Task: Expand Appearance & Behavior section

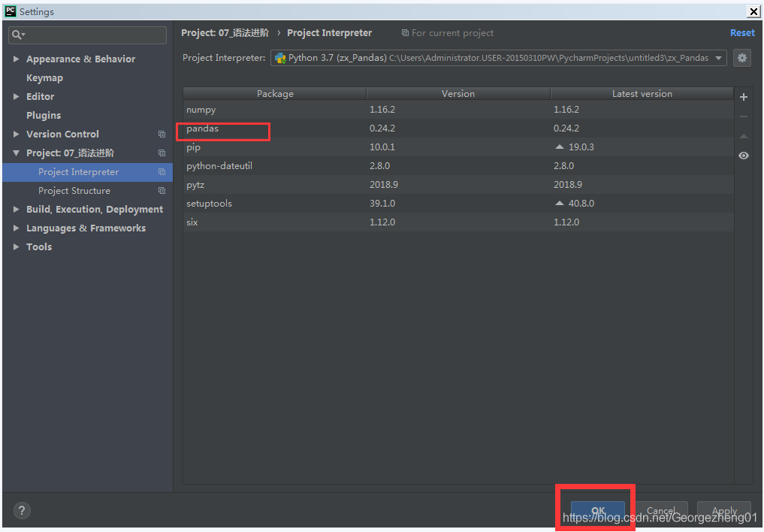Action: pos(16,59)
